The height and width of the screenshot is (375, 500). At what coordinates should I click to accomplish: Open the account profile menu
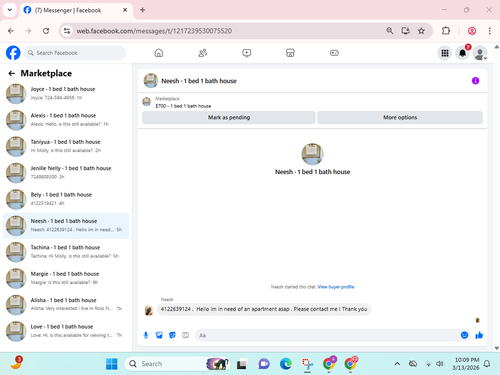click(x=480, y=53)
